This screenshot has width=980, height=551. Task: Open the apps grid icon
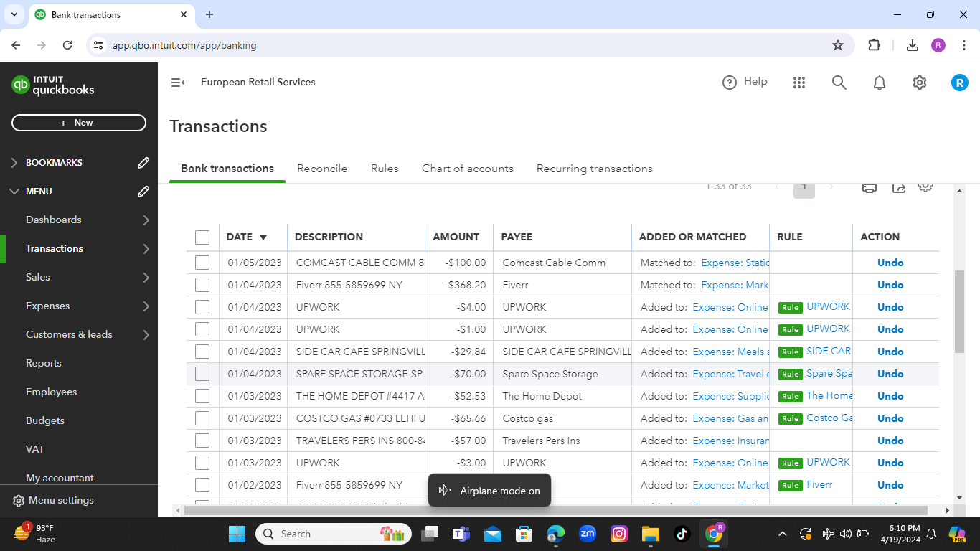[799, 83]
